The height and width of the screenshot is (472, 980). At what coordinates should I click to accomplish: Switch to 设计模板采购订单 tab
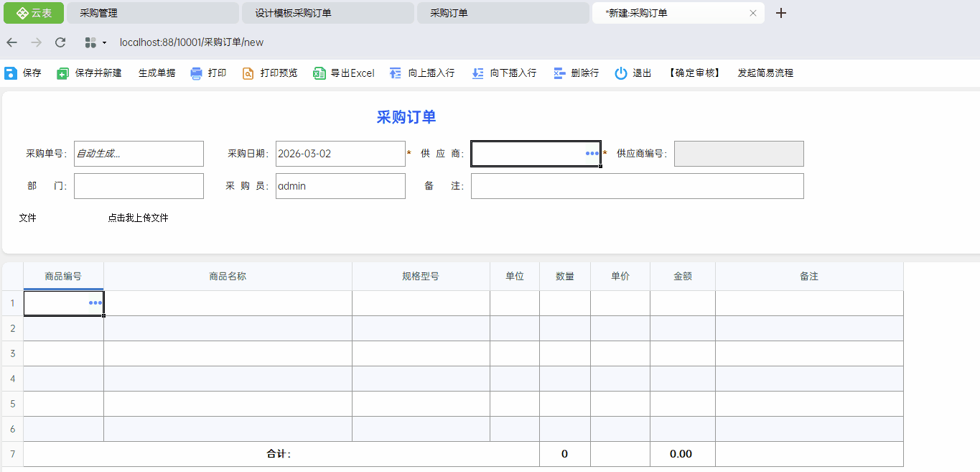coord(327,13)
